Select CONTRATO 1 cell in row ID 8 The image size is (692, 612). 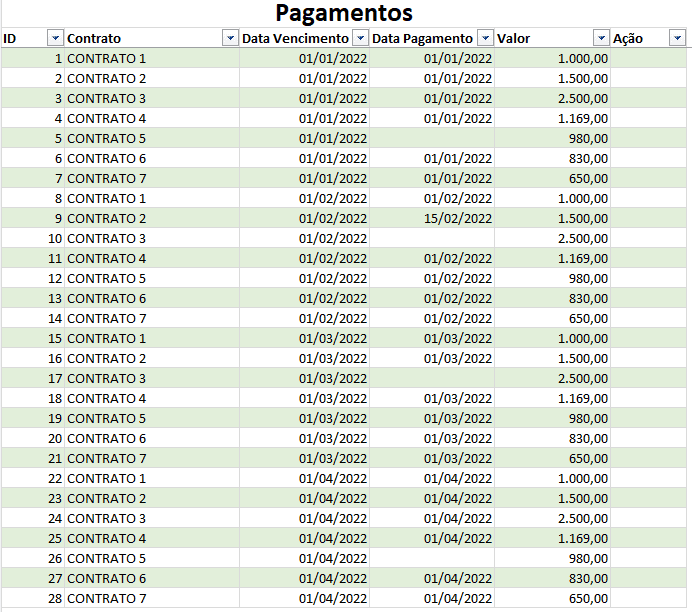point(152,199)
